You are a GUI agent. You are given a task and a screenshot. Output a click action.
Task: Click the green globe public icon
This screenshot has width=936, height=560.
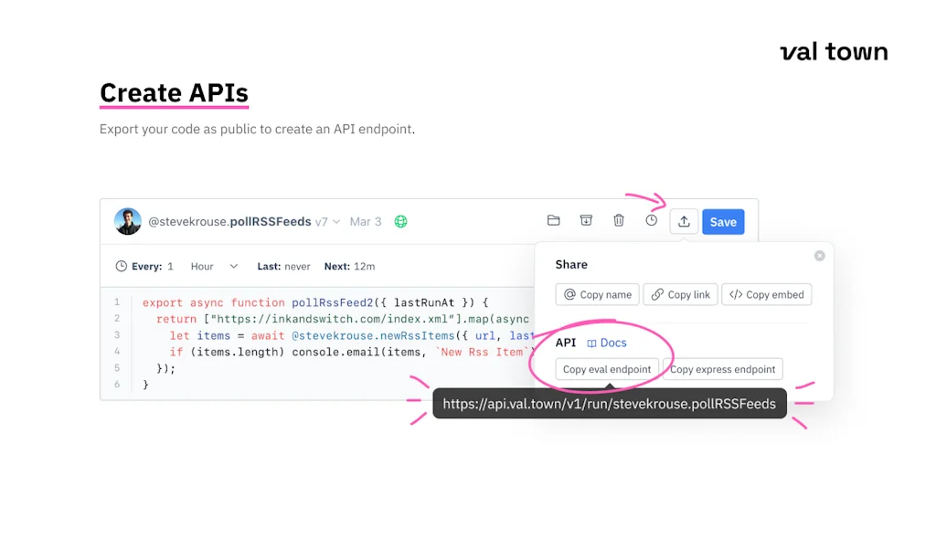(x=400, y=222)
